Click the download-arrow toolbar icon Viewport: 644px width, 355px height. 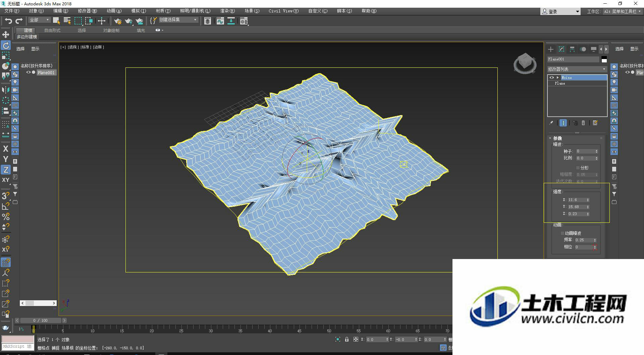click(231, 21)
